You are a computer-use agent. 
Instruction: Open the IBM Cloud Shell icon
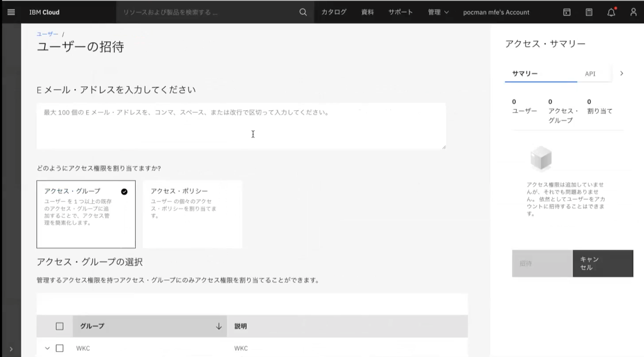pyautogui.click(x=566, y=12)
